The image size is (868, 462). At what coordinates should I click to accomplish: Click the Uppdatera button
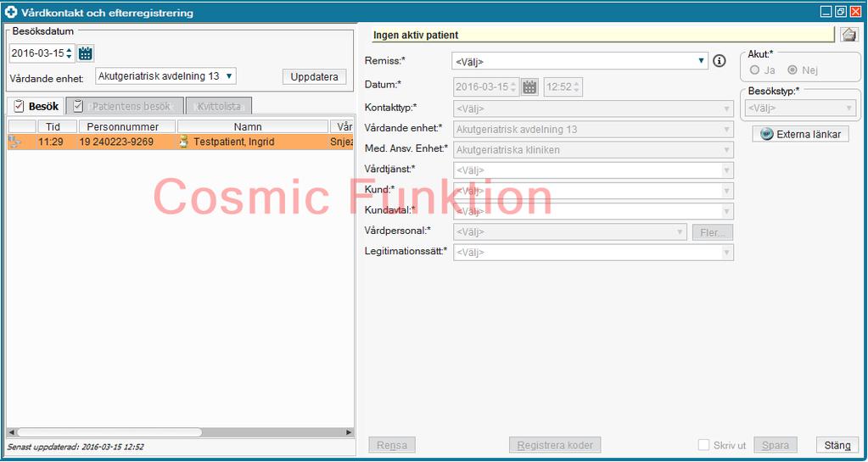(315, 77)
